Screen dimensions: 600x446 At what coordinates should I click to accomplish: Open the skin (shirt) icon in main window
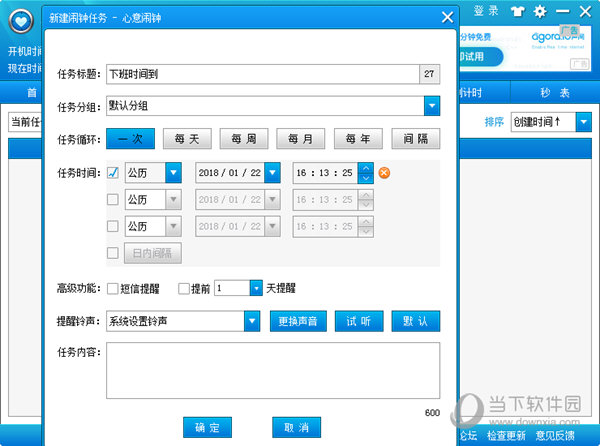(x=518, y=11)
